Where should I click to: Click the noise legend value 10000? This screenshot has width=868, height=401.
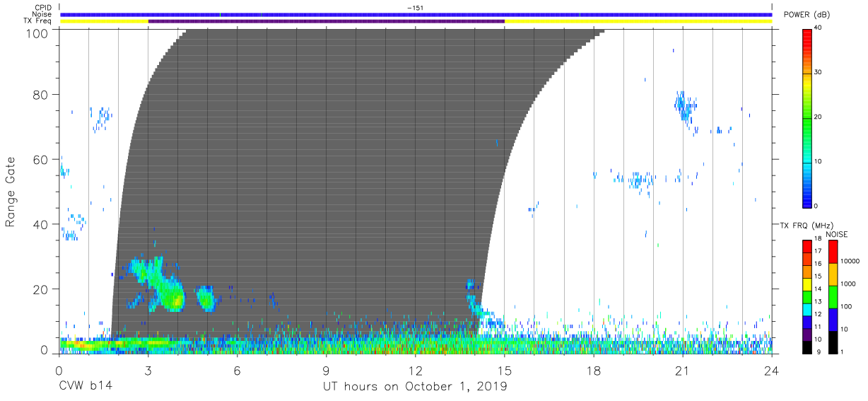tap(850, 261)
